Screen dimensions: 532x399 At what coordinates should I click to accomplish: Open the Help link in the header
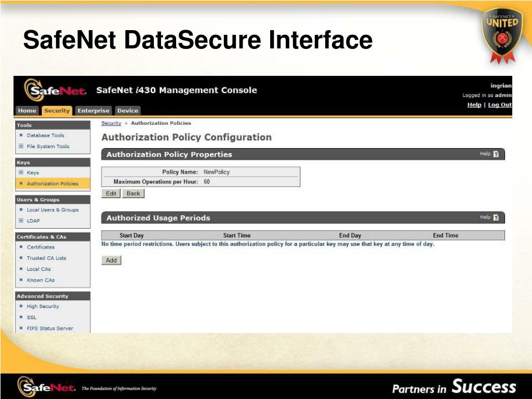click(x=474, y=105)
